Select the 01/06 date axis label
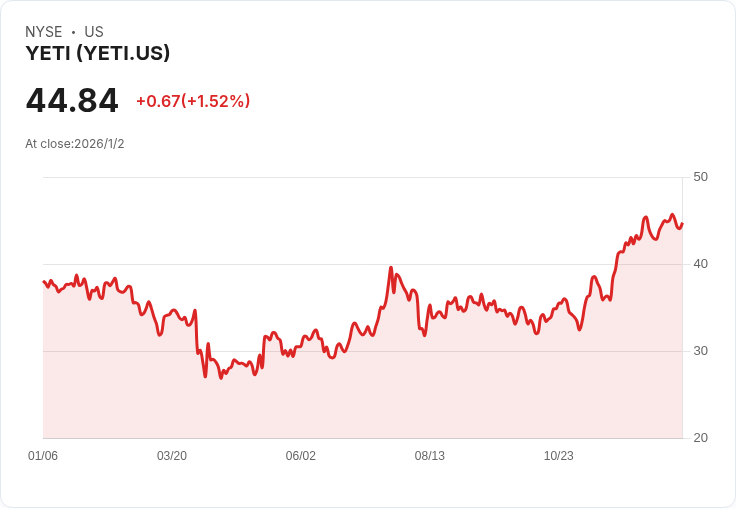The height and width of the screenshot is (508, 736). pos(43,455)
